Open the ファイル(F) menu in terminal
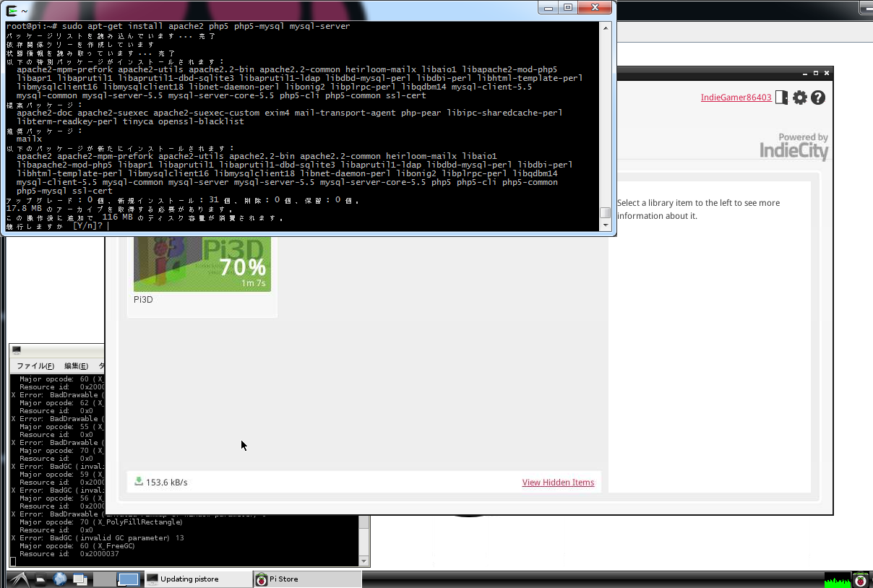 35,366
